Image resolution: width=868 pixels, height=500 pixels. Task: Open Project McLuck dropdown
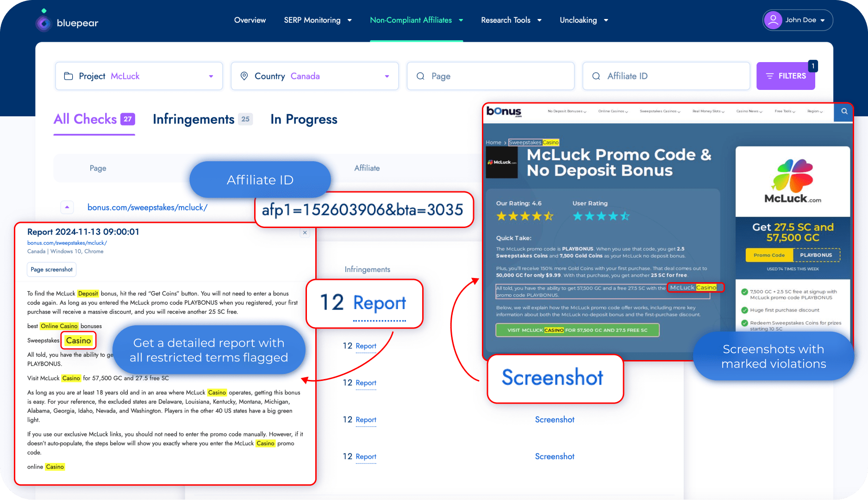139,76
